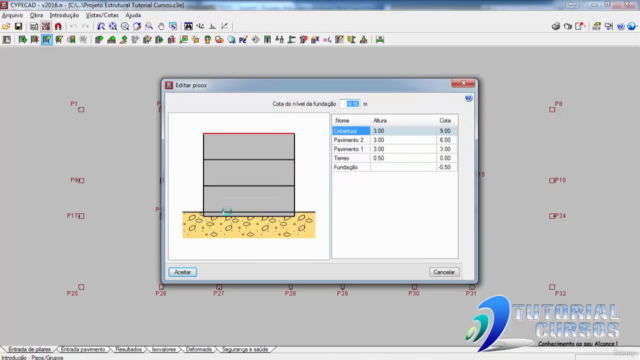Open the Ajuda menu
This screenshot has height=360, width=640.
pos(133,15)
